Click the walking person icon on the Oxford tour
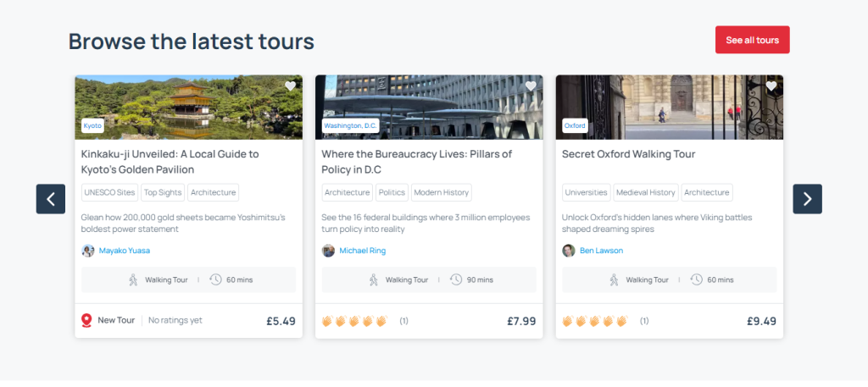Screen dimensions: 868x387 tap(614, 279)
